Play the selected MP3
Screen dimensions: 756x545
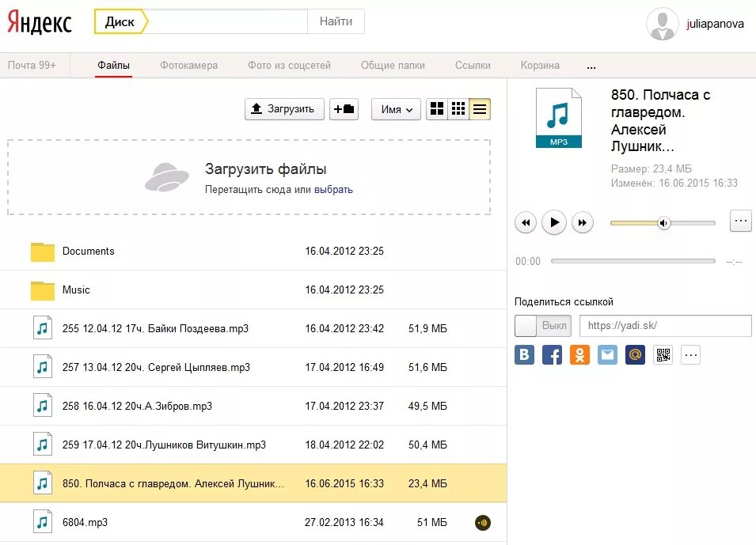tap(554, 222)
